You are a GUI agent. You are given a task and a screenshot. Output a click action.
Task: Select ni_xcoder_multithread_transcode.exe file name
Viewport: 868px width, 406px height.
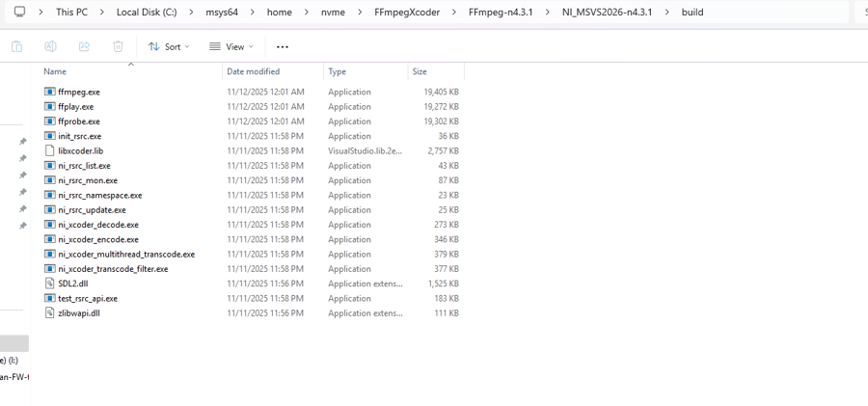click(126, 255)
